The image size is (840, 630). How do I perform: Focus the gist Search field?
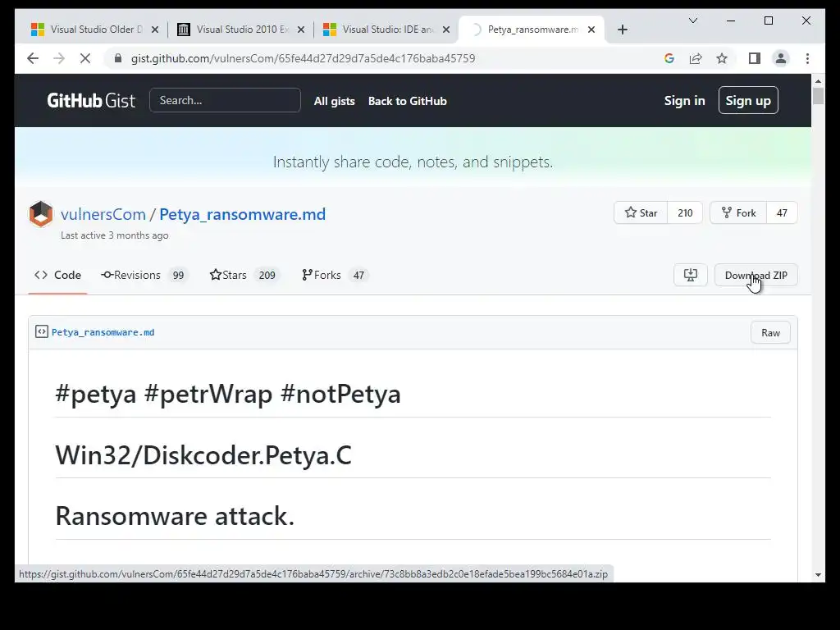click(x=225, y=100)
